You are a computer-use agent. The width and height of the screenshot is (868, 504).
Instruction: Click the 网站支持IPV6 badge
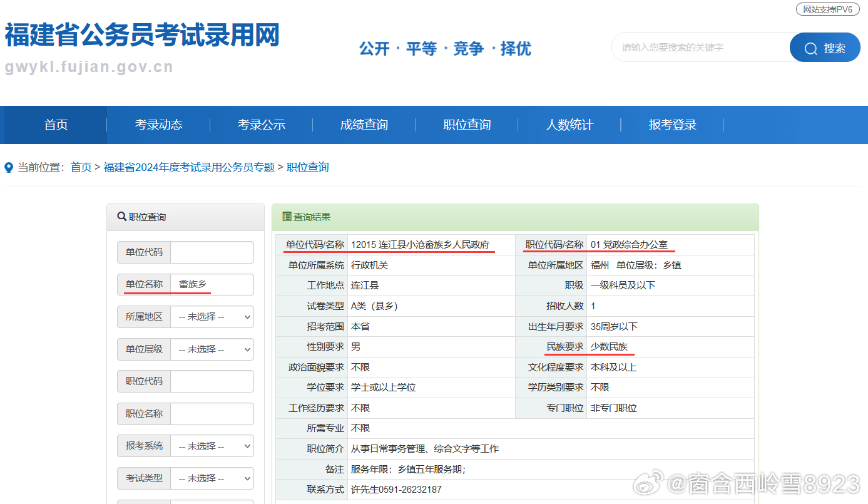pyautogui.click(x=828, y=9)
